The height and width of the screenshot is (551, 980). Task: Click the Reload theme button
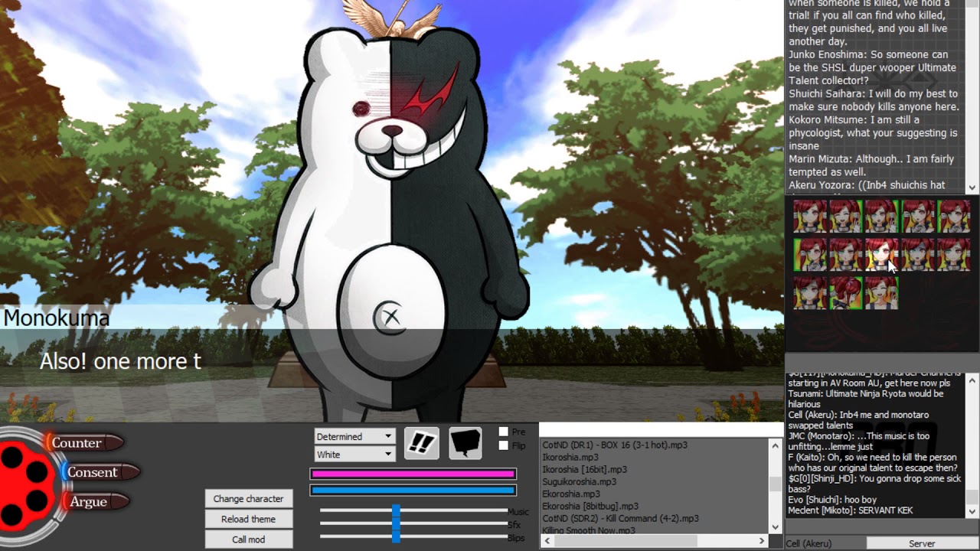point(248,519)
